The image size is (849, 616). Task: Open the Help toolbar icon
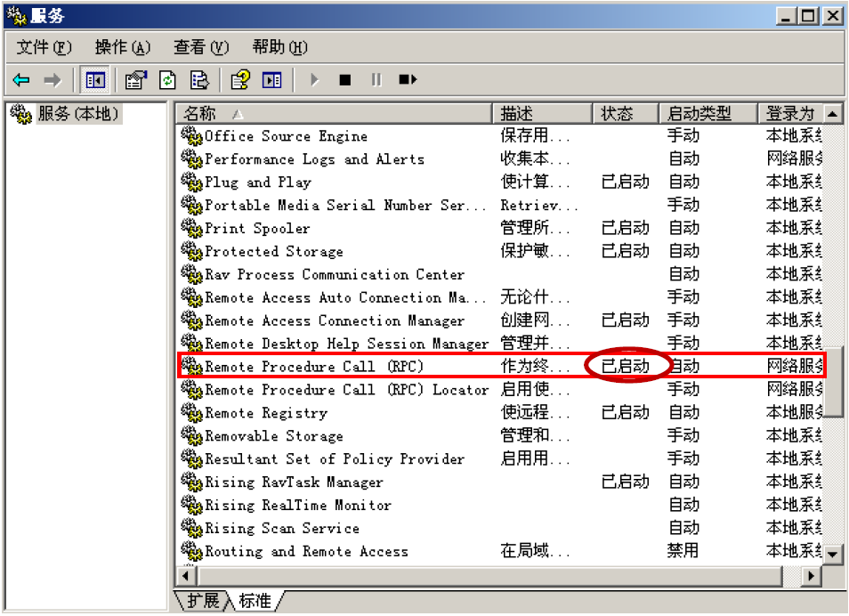tap(239, 81)
